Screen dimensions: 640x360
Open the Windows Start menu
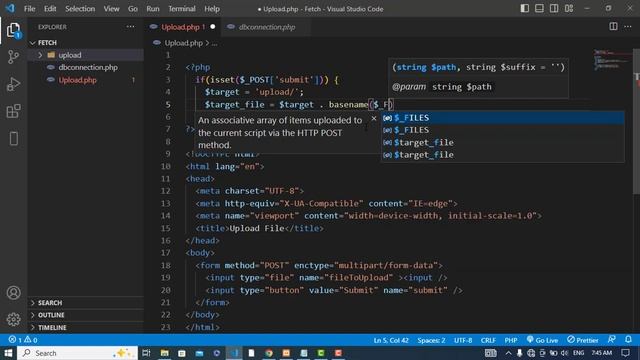coord(8,353)
